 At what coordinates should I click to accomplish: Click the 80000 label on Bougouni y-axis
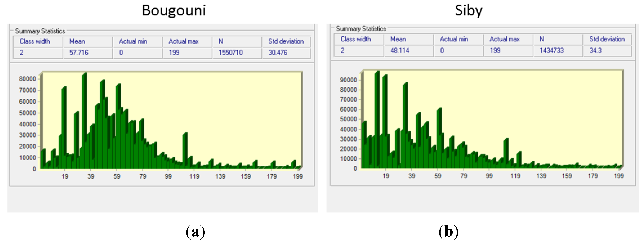click(x=27, y=79)
